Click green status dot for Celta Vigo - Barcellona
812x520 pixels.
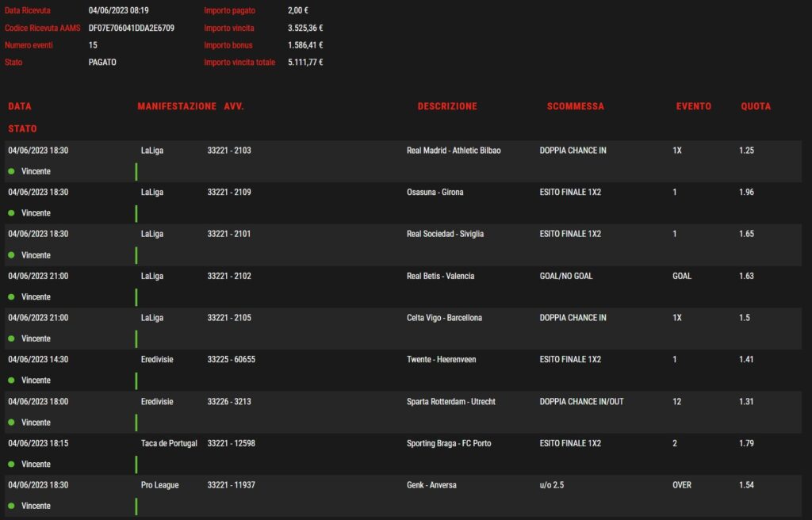[x=11, y=338]
